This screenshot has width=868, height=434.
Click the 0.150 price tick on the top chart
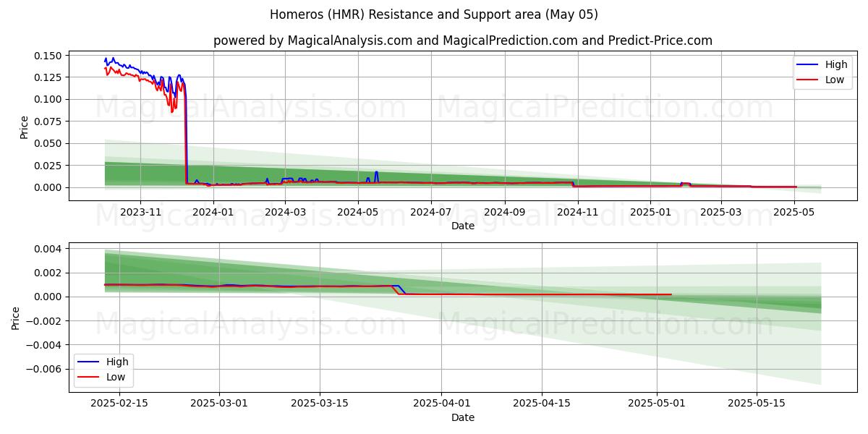48,56
